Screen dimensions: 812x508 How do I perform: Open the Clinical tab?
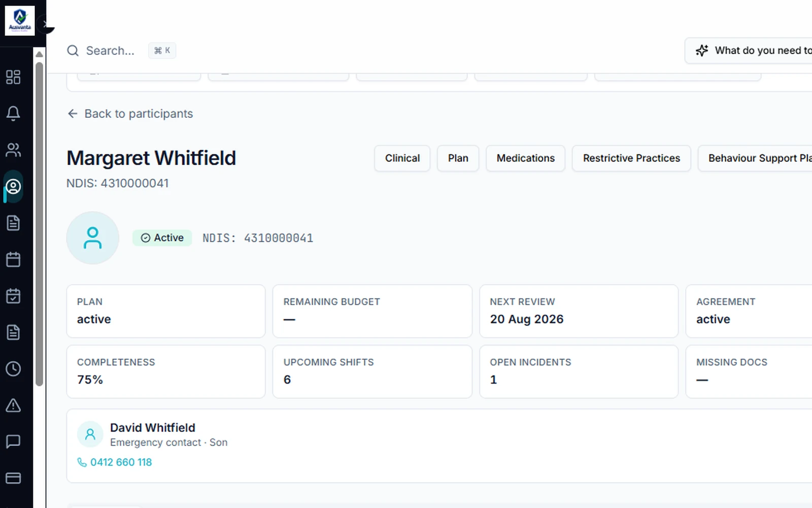402,158
